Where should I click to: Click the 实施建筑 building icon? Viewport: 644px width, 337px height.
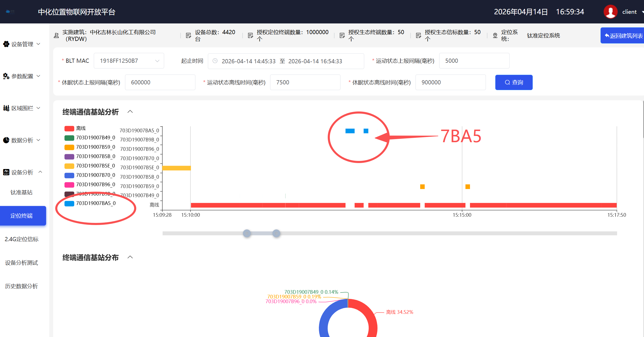tap(56, 35)
